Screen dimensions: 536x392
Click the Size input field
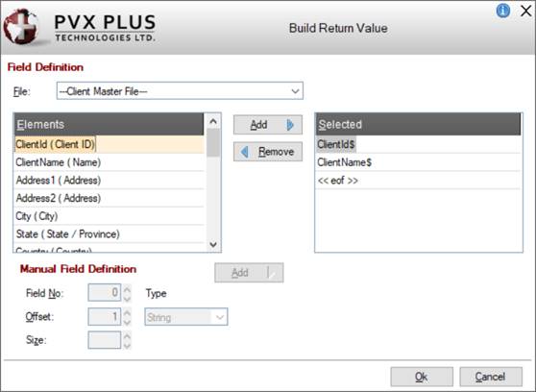[x=105, y=340]
